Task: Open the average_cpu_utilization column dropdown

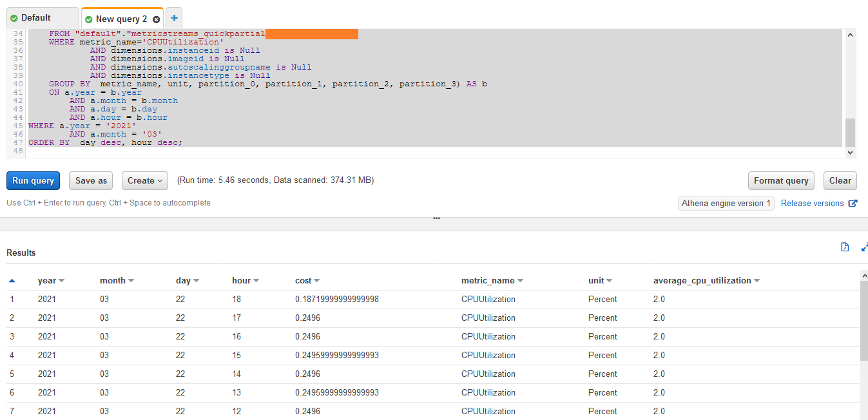Action: 756,280
